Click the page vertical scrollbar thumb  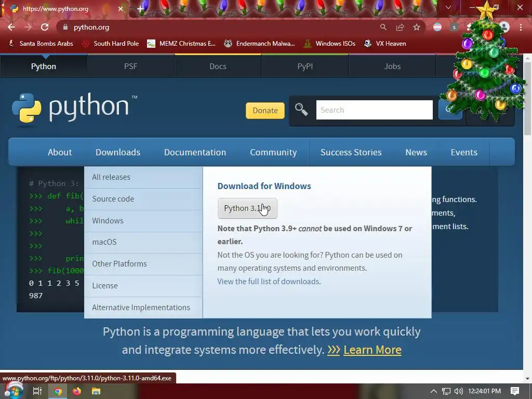[528, 98]
